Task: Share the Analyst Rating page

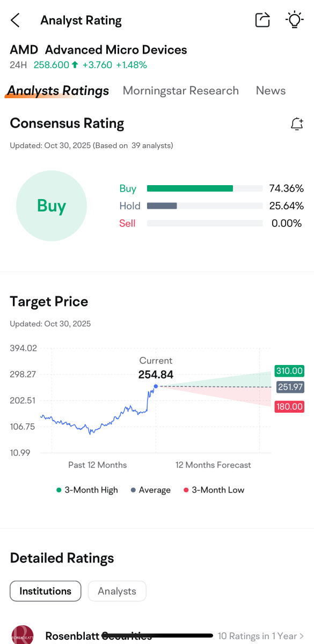Action: [262, 19]
